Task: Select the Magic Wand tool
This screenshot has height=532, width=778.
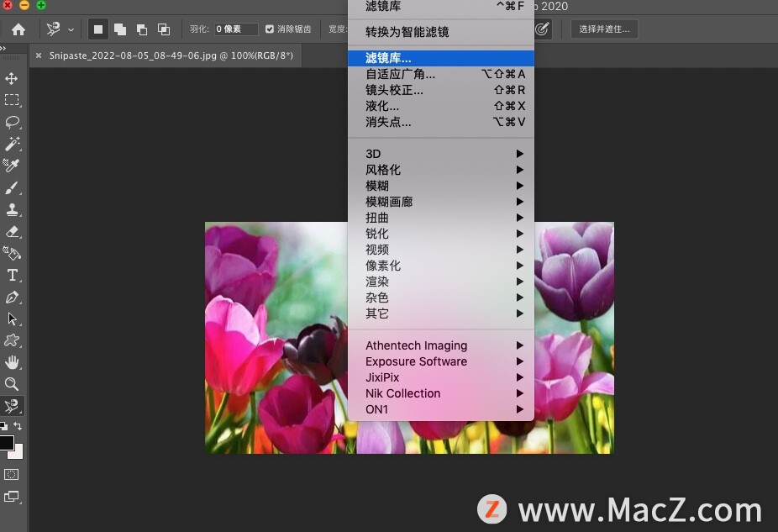Action: coord(12,144)
